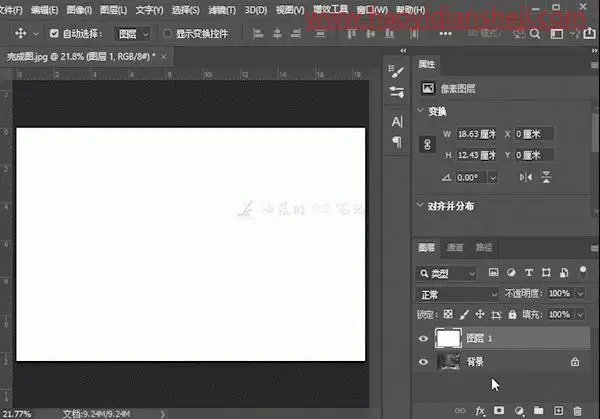
Task: Open rotation angle dropdown arrow
Action: 493,178
